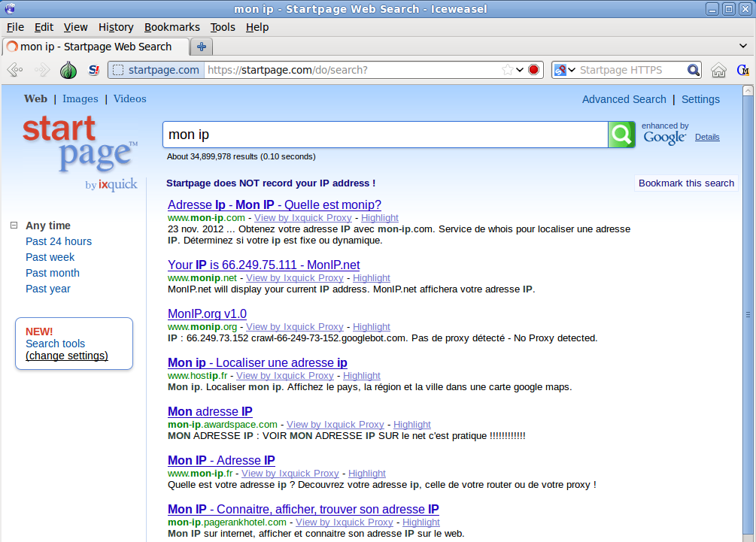Switch to Videos search
This screenshot has width=756, height=542.
(129, 98)
